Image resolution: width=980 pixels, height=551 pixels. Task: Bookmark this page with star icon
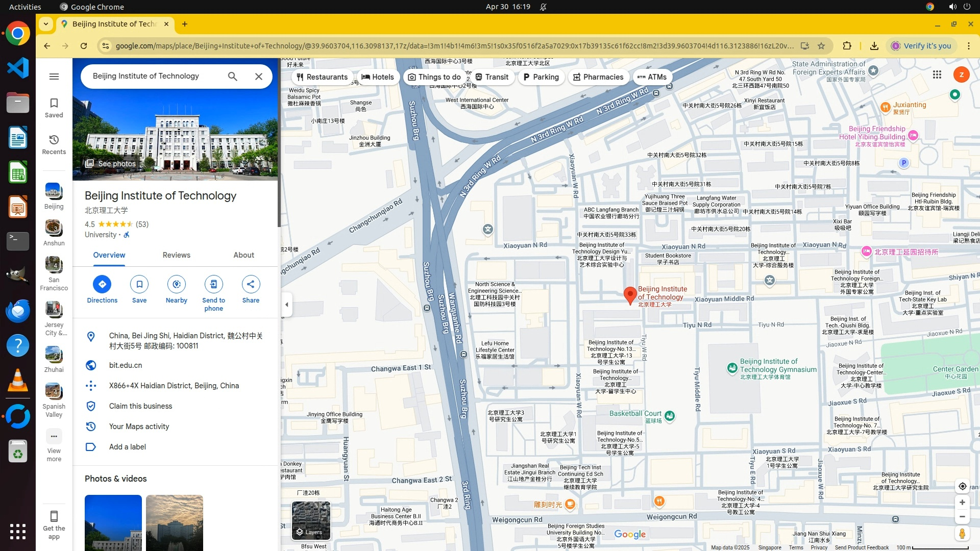pos(821,46)
